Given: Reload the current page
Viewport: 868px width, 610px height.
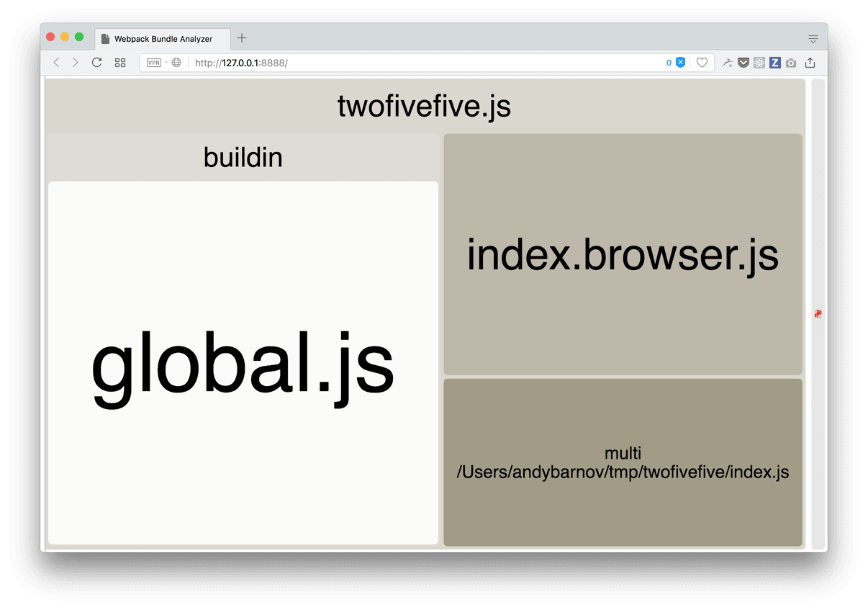Looking at the screenshot, I should click(96, 63).
